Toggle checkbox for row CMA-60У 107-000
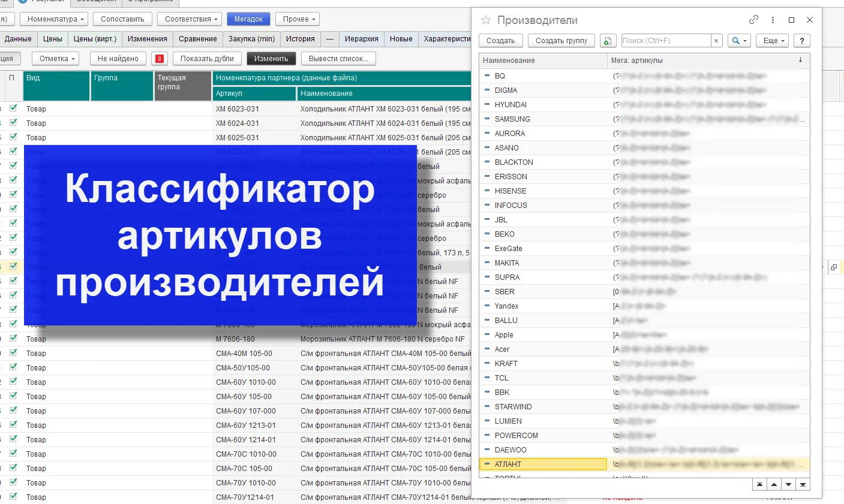 coord(13,411)
